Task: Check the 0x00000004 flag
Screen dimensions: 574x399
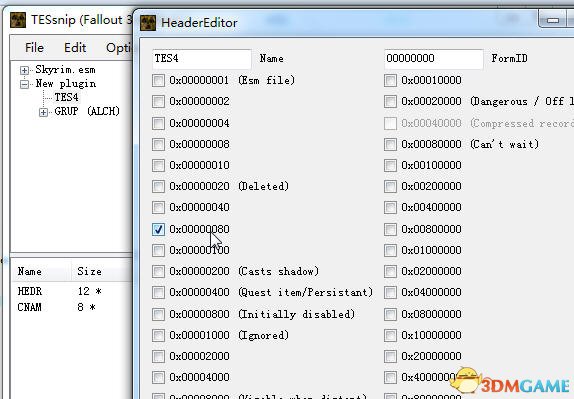Action: (x=159, y=123)
